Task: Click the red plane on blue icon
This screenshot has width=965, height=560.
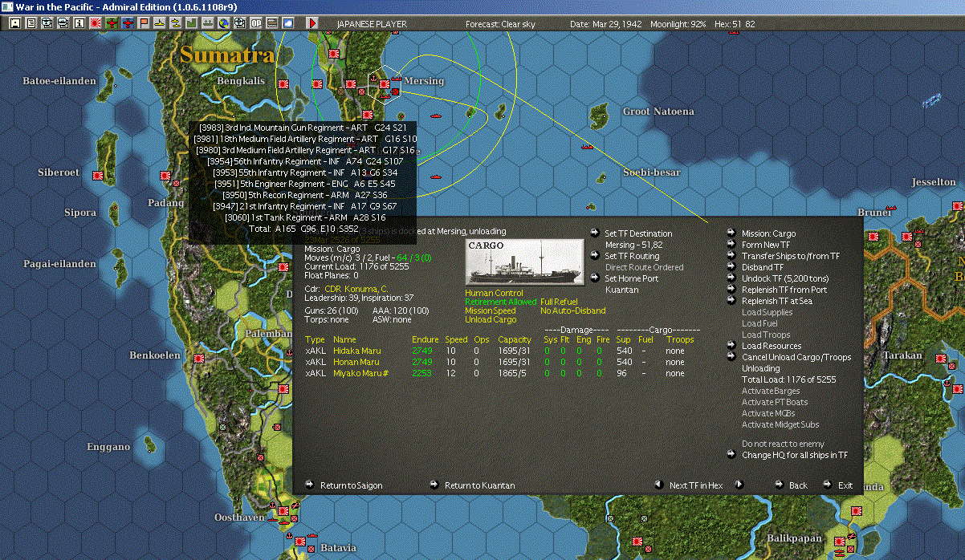Action: tap(128, 23)
